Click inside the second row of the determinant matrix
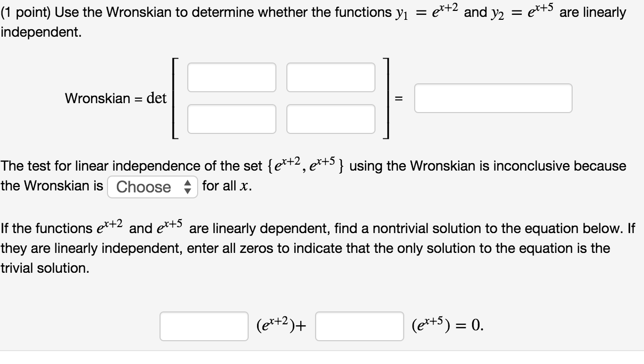Viewport: 644px width, 364px height. [232, 119]
